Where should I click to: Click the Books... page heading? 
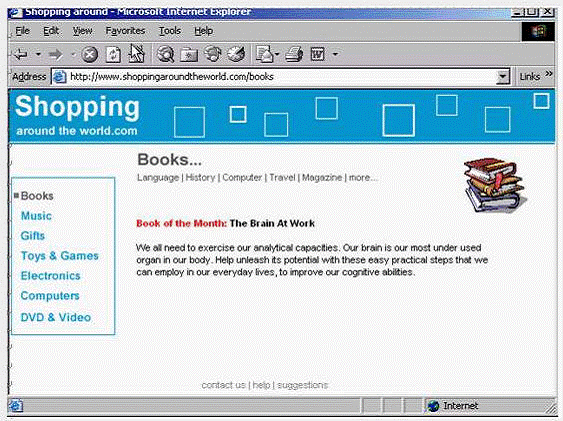pyautogui.click(x=169, y=160)
